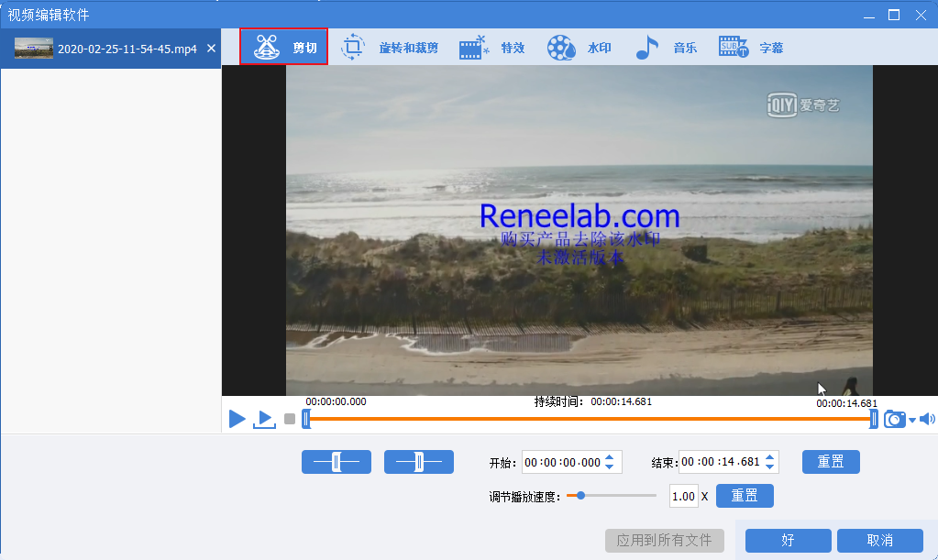Open the 剪切 (Cut) tab
This screenshot has width=938, height=560.
[283, 47]
